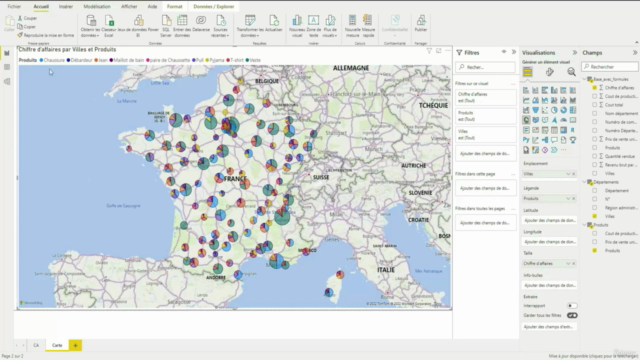This screenshot has height=360, width=640.
Task: Collapse the Base_avec_formules table
Action: tap(584, 79)
